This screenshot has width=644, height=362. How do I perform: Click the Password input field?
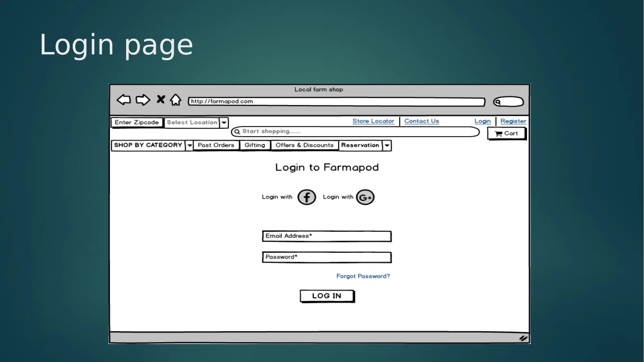point(326,257)
